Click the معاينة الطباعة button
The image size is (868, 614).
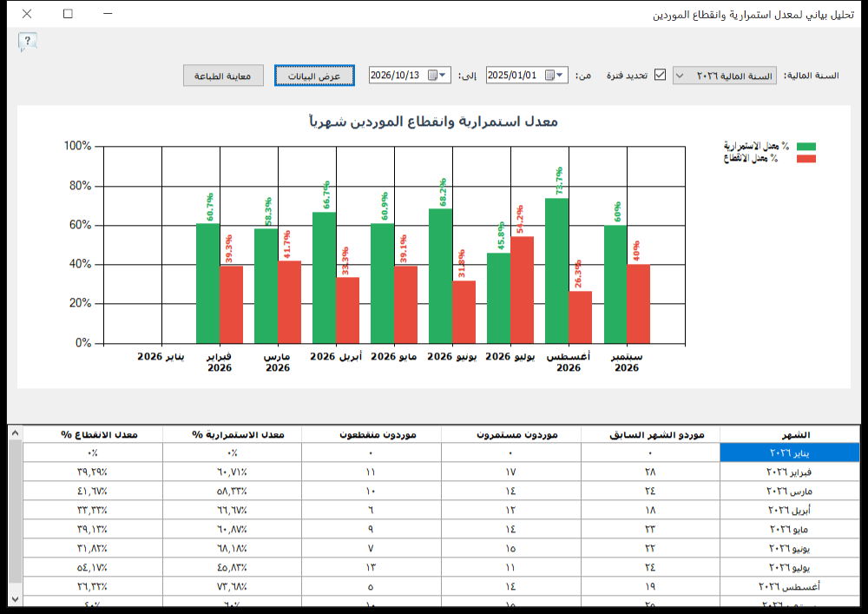point(223,76)
